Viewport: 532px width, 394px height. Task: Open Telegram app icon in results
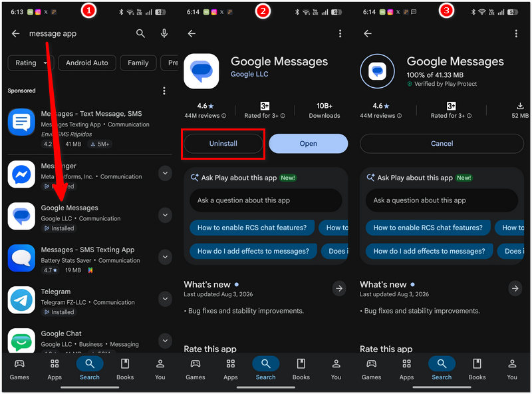(x=21, y=300)
